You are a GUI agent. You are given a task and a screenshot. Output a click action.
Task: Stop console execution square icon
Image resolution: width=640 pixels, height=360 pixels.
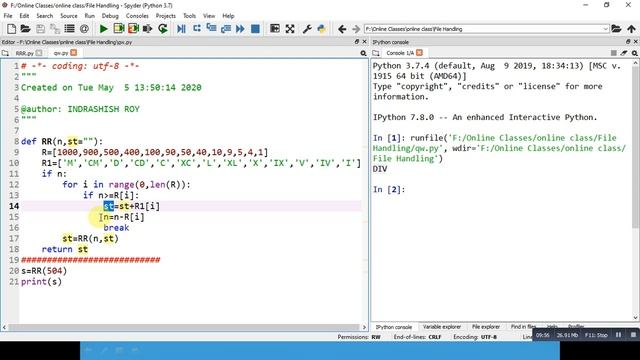click(613, 53)
